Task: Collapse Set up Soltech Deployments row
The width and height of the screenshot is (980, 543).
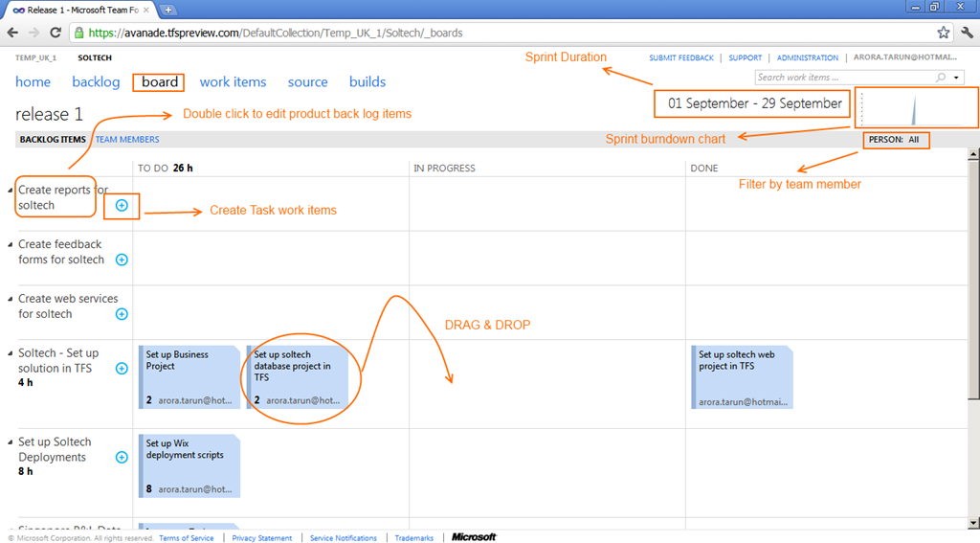Action: point(10,442)
